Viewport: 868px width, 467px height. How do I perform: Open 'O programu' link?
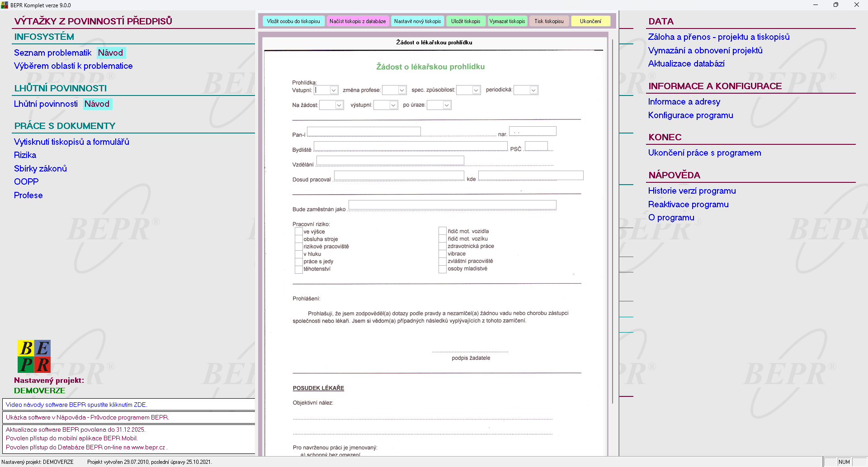[671, 218]
